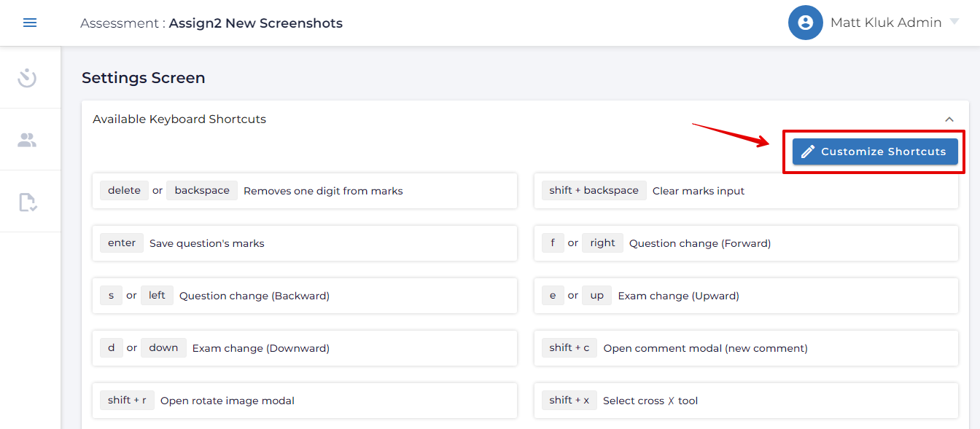Open the hamburger navigation menu
The image size is (980, 429).
tap(30, 23)
